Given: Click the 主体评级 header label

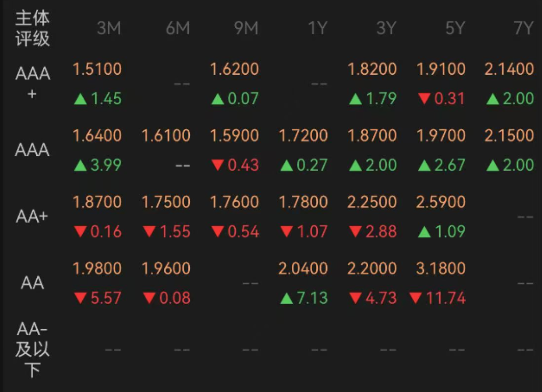Looking at the screenshot, I should pos(33,29).
